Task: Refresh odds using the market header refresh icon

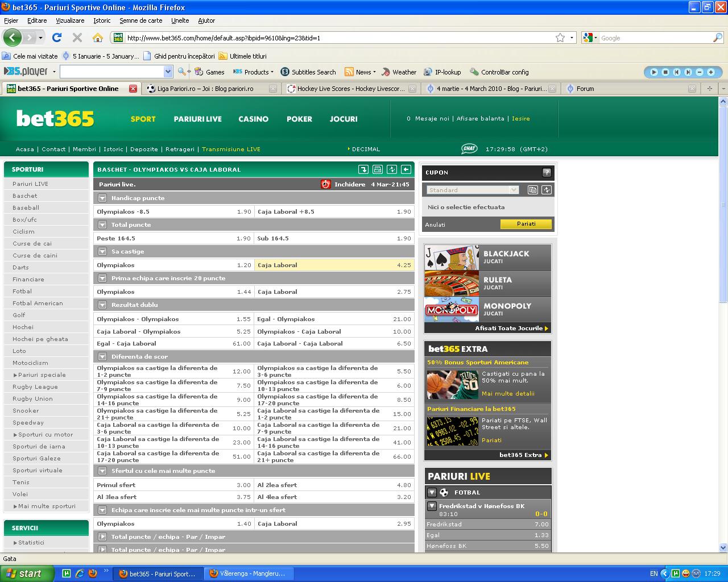Action: tap(392, 169)
